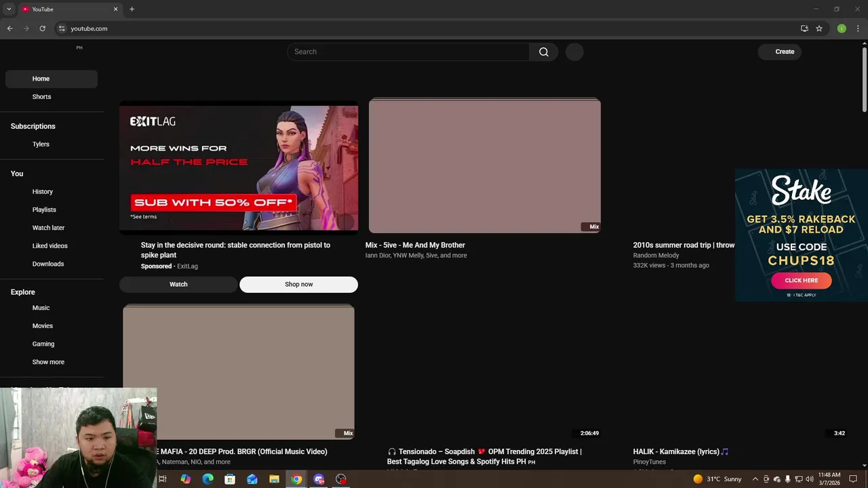This screenshot has height=488, width=868.
Task: Open File Explorer from the taskbar
Action: click(274, 479)
